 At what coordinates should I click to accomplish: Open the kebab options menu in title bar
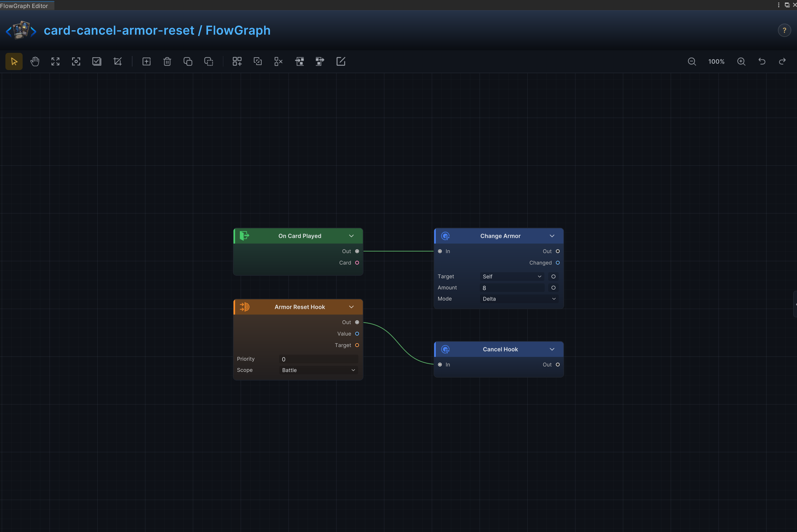[778, 5]
